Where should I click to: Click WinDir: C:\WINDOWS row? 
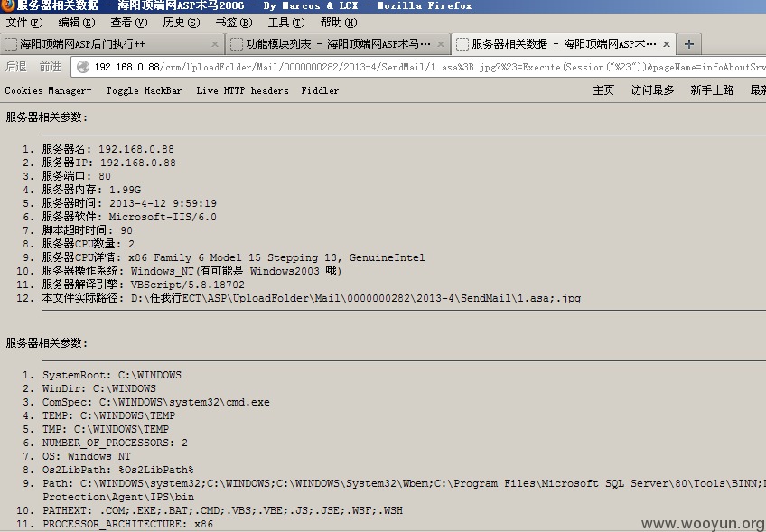[99, 389]
